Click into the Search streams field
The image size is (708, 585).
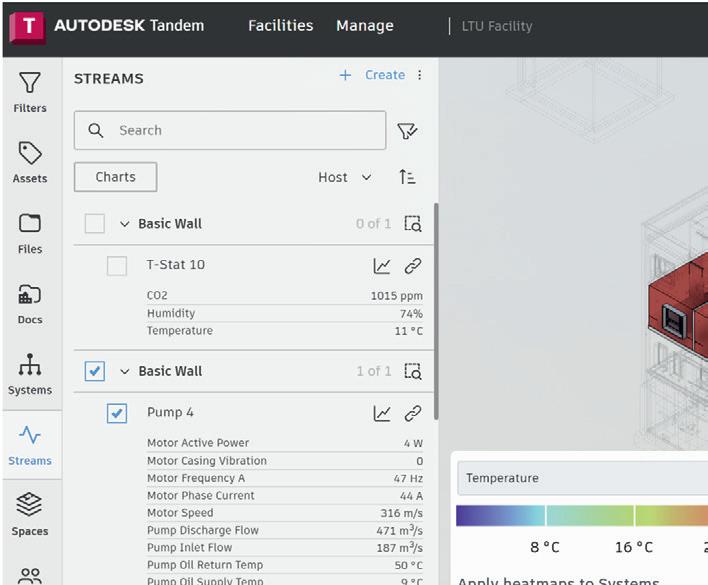click(230, 130)
